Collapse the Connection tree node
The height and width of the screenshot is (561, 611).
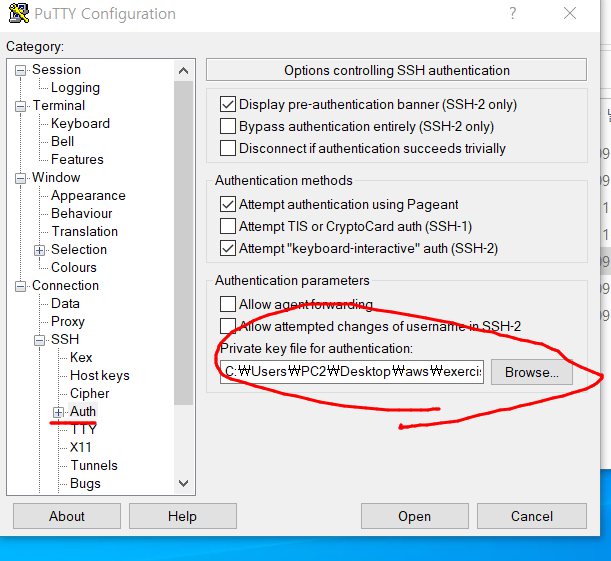pos(20,286)
